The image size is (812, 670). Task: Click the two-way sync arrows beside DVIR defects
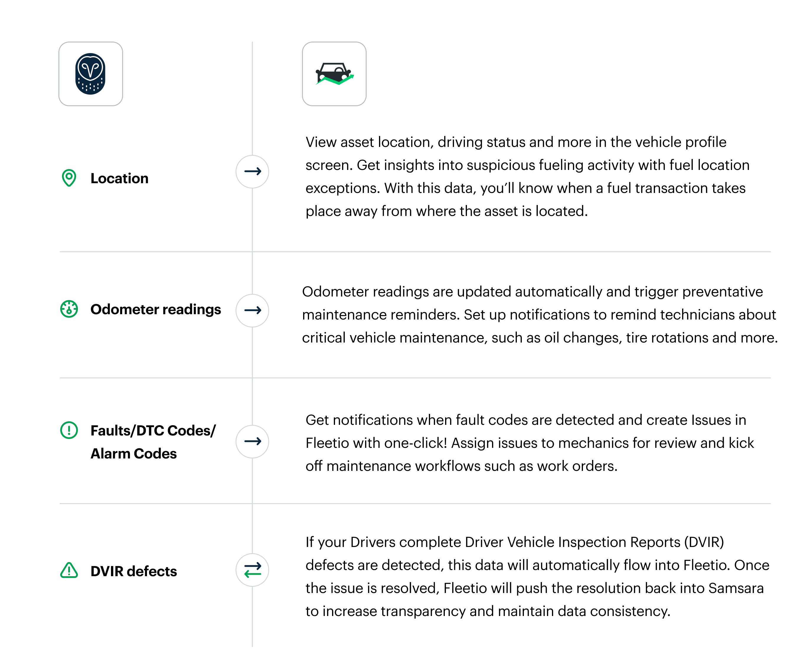253,570
